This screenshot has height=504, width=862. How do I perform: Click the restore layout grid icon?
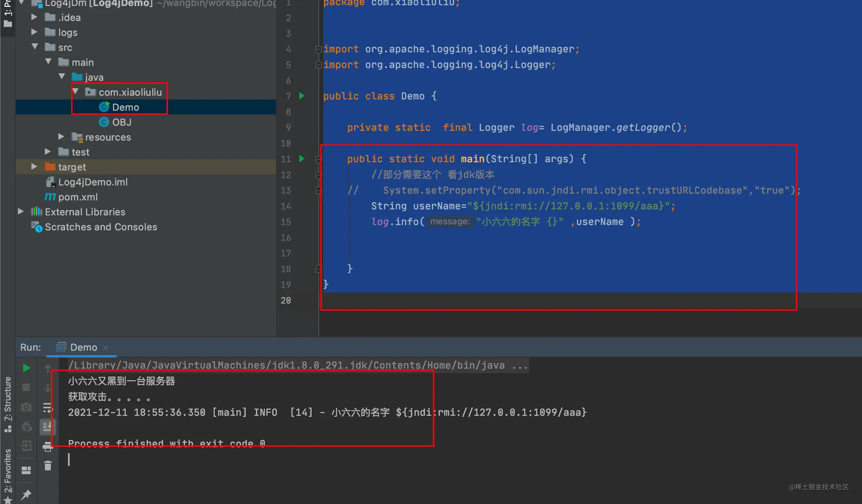(x=26, y=470)
